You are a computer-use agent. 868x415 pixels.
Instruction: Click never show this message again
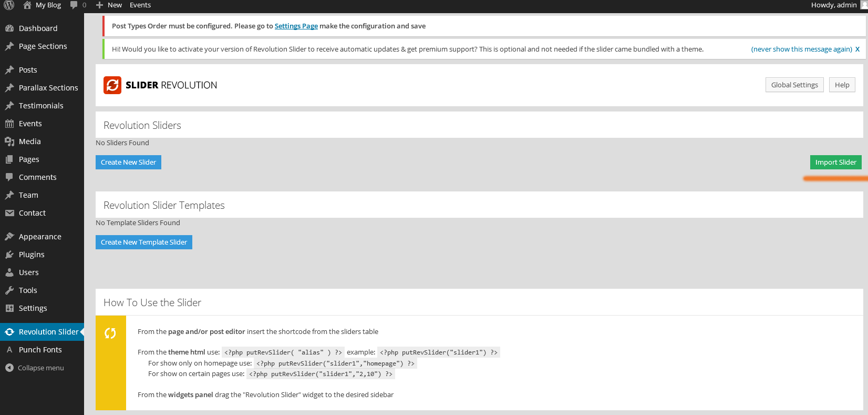click(801, 49)
